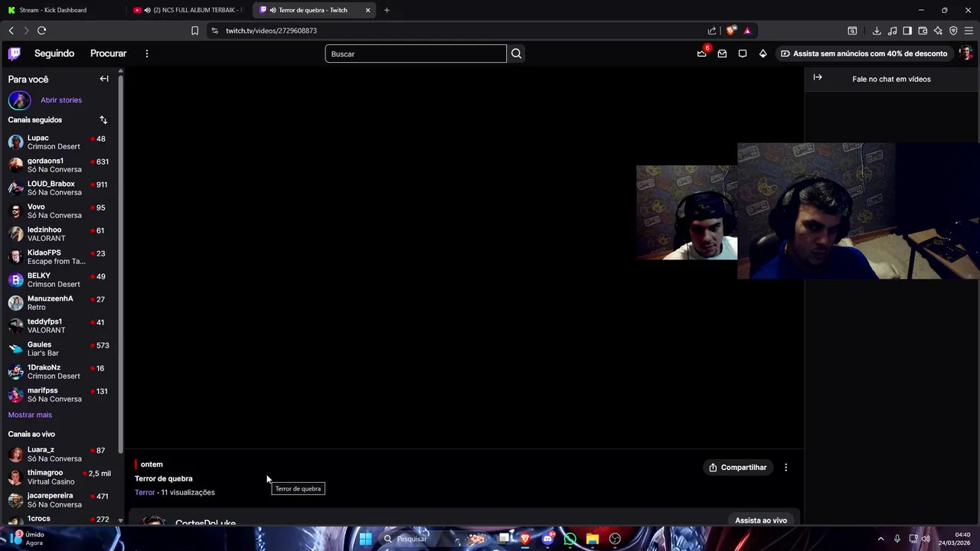980x551 pixels.
Task: Sort followed channels using arrows icon
Action: pos(103,120)
